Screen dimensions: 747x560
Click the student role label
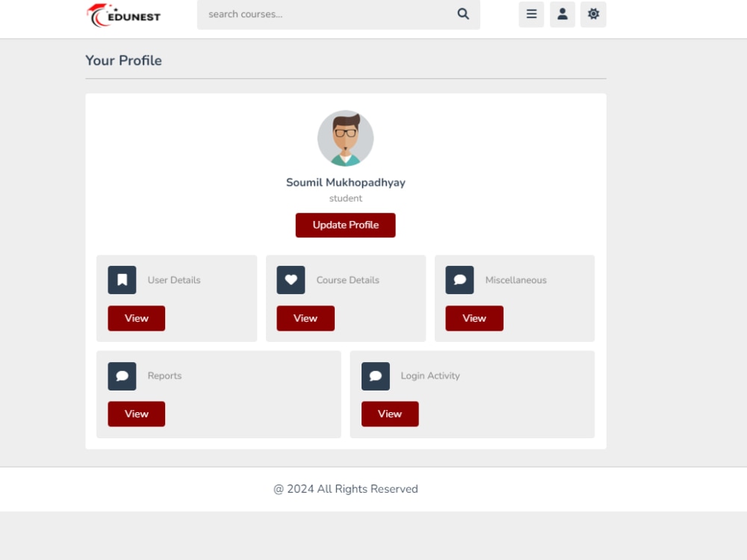pos(345,199)
